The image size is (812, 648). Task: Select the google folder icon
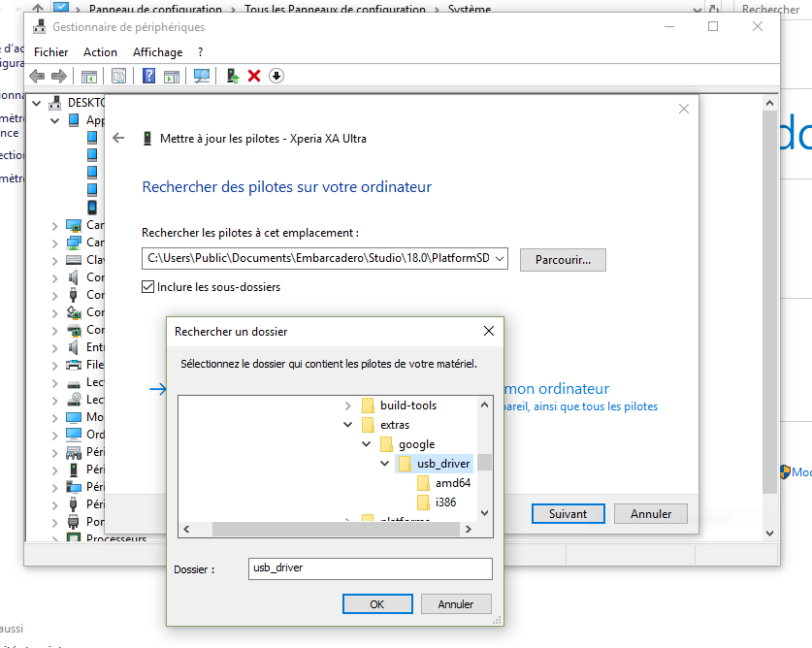coord(386,444)
